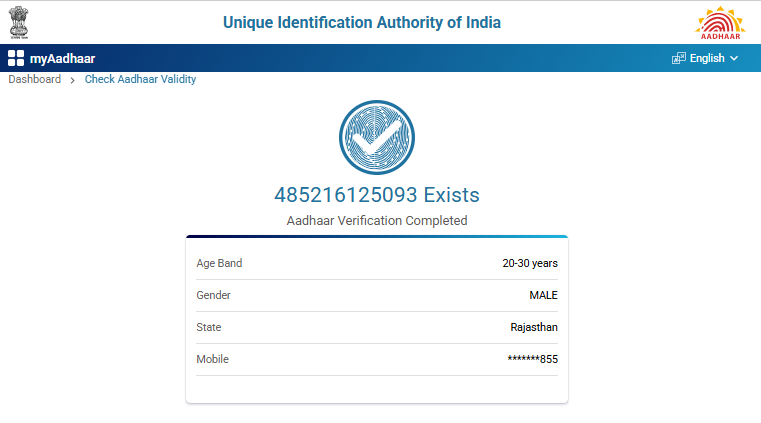
Task: Click the myAadhaar grid icon
Action: pyautogui.click(x=16, y=58)
